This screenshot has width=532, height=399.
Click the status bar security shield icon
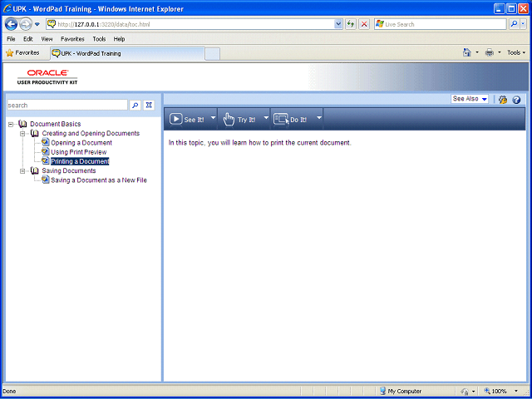coord(465,392)
